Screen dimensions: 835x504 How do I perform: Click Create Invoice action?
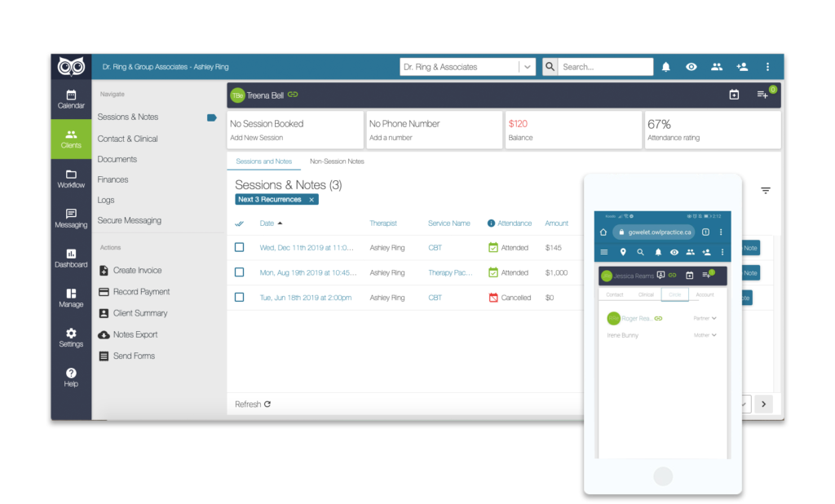137,271
